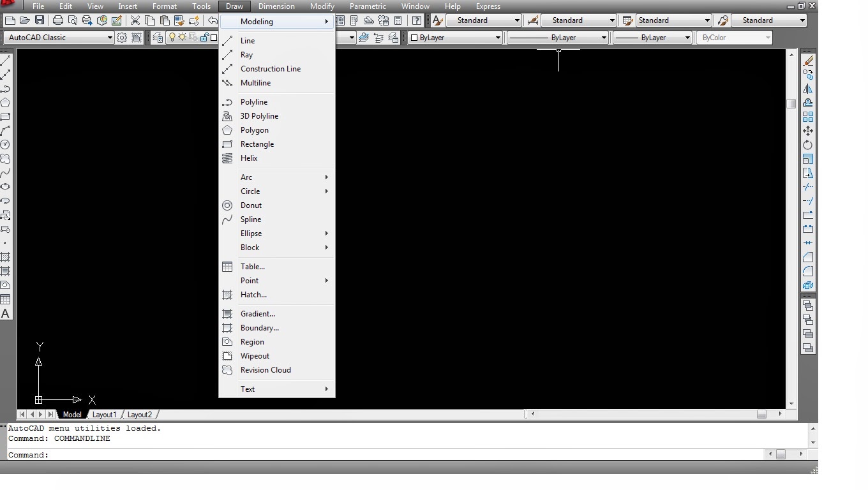Choose Rectangle from Draw menu
Image resolution: width=868 pixels, height=490 pixels.
pyautogui.click(x=277, y=144)
